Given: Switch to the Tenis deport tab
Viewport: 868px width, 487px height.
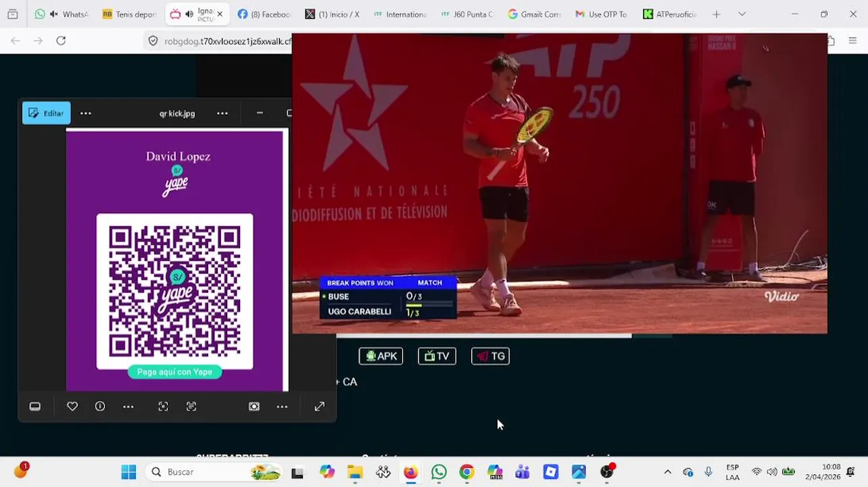Looking at the screenshot, I should tap(129, 14).
